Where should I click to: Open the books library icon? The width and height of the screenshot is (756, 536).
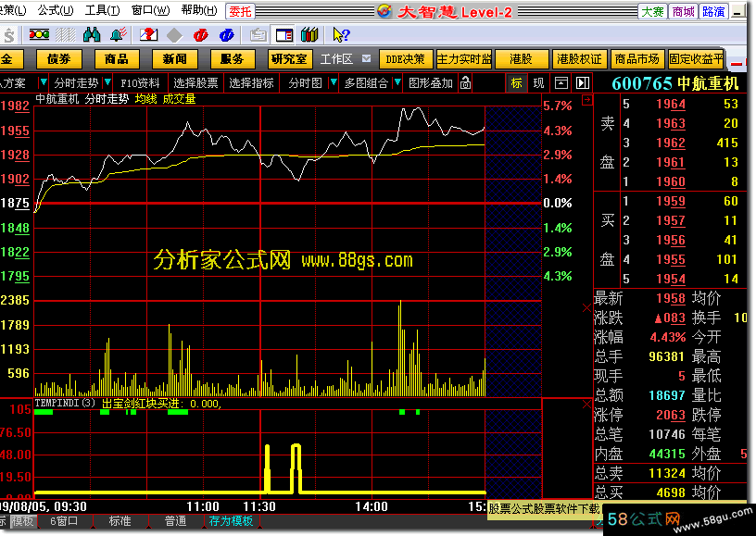(309, 34)
